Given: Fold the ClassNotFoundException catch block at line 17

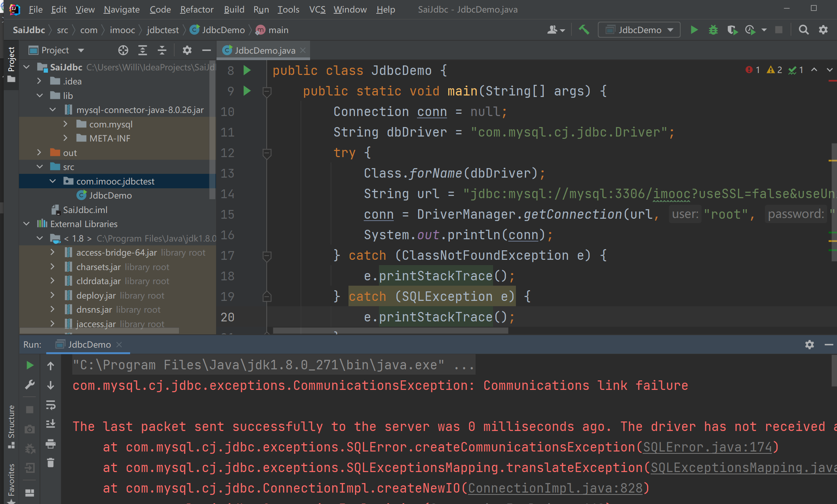Looking at the screenshot, I should coord(267,256).
